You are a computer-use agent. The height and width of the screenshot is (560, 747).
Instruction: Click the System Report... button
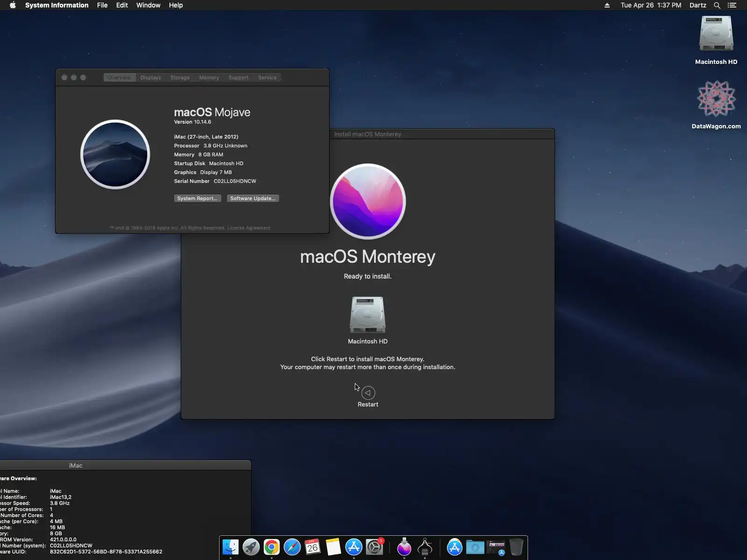click(197, 198)
